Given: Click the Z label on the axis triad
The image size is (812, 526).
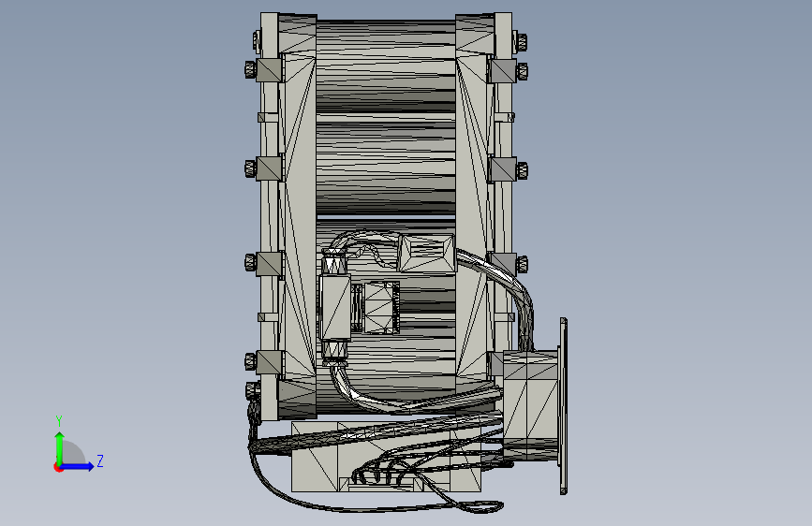Looking at the screenshot, I should pos(100,460).
